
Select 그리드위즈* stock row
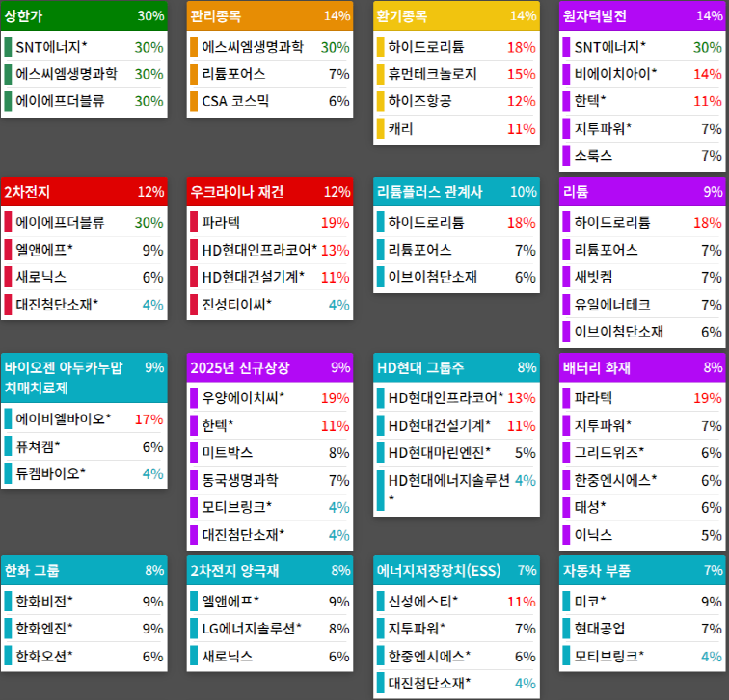click(x=642, y=453)
